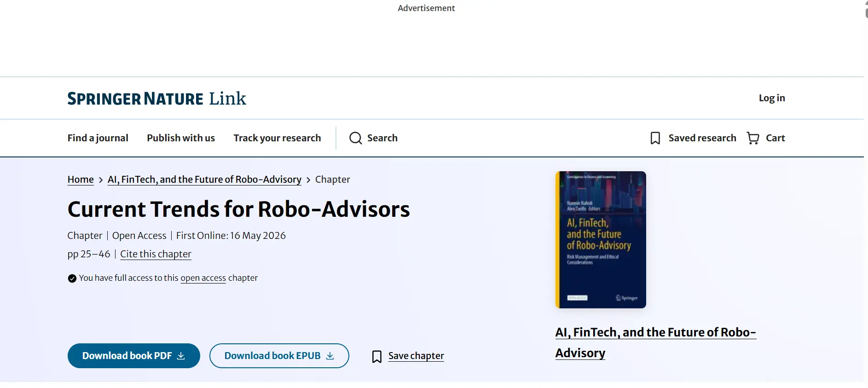Open Saved research page
Viewport: 868px width, 388px height.
coord(702,138)
